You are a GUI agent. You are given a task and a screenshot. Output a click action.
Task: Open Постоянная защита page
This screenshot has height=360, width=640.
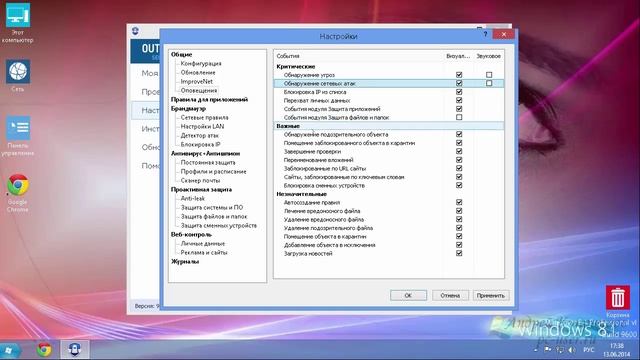[208, 162]
